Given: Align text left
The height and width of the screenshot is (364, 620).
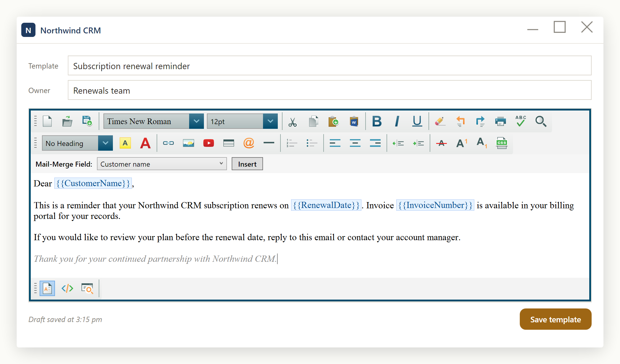Looking at the screenshot, I should pyautogui.click(x=335, y=143).
